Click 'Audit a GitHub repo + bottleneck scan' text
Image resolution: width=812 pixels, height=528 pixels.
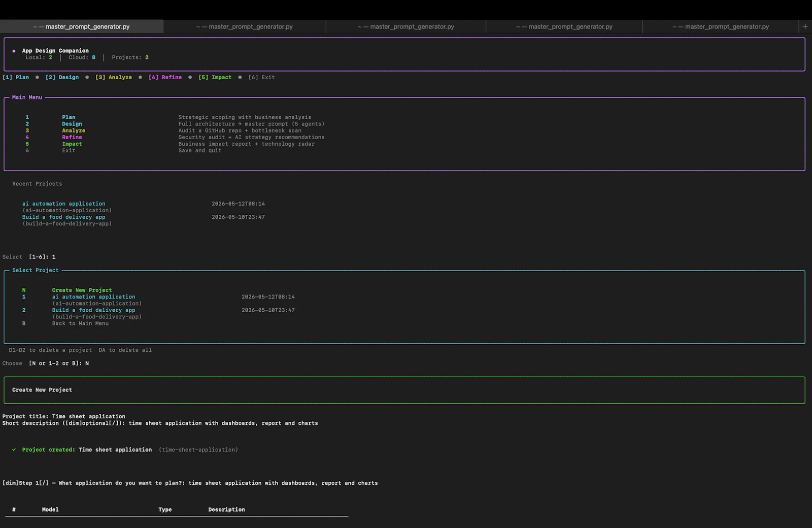coord(240,130)
